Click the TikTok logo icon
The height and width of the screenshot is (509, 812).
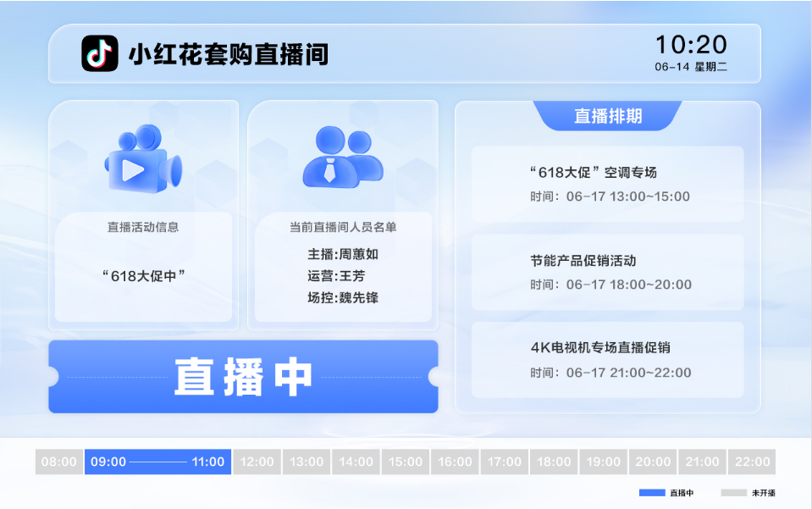(x=100, y=53)
